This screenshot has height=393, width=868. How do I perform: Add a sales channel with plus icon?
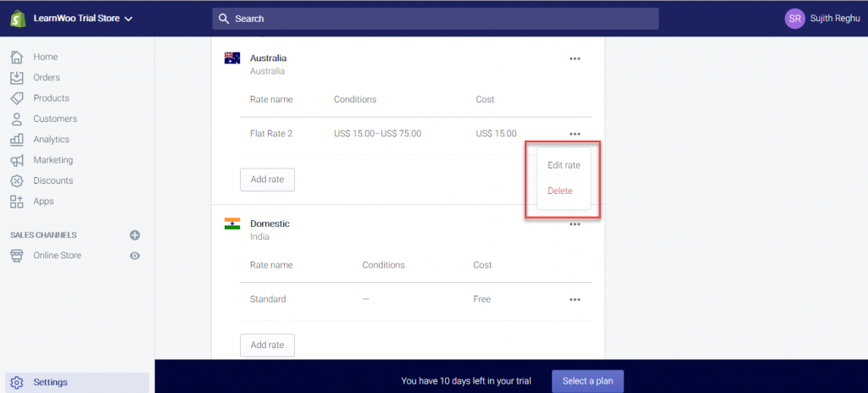pos(135,235)
